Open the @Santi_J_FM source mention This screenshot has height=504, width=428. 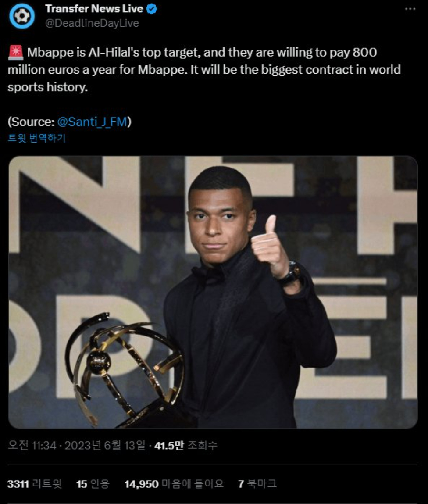(x=92, y=122)
